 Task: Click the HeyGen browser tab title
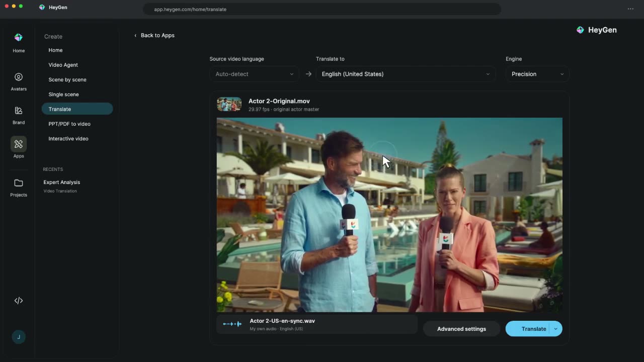click(x=58, y=8)
